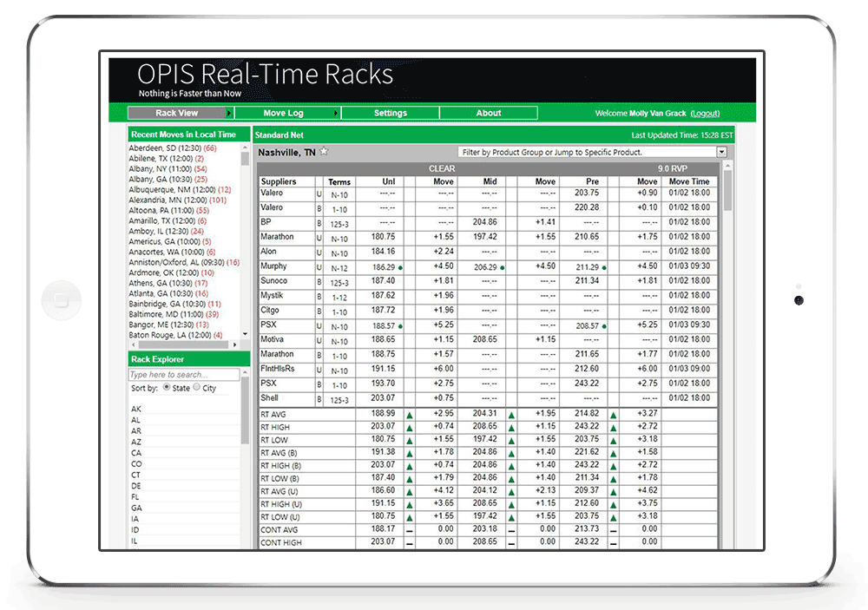Click the tablet home button
Viewport: 868px width, 610px height.
(x=62, y=300)
